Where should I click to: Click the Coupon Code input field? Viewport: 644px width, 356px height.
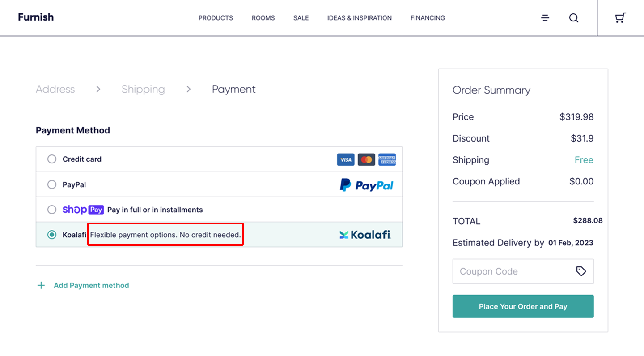[x=523, y=271]
